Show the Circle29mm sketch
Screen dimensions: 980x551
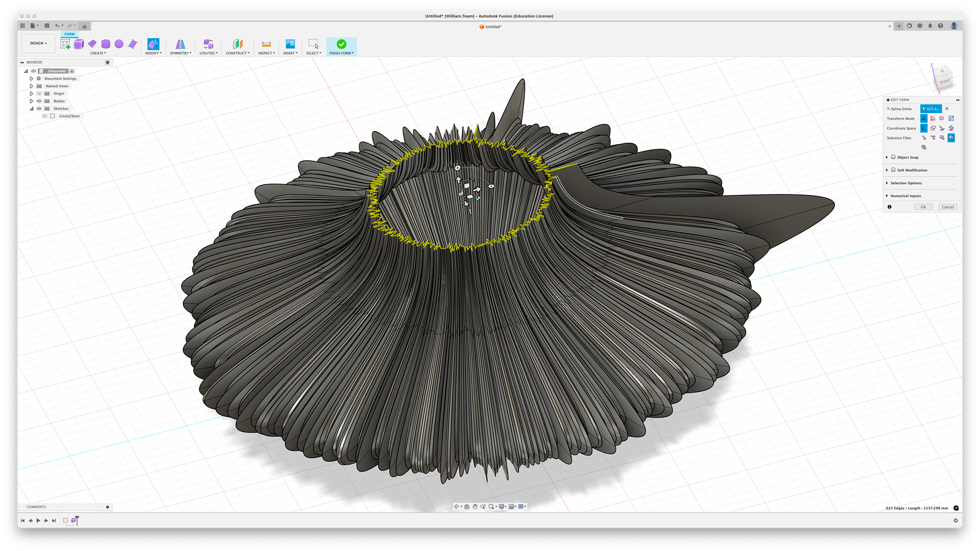(x=44, y=116)
